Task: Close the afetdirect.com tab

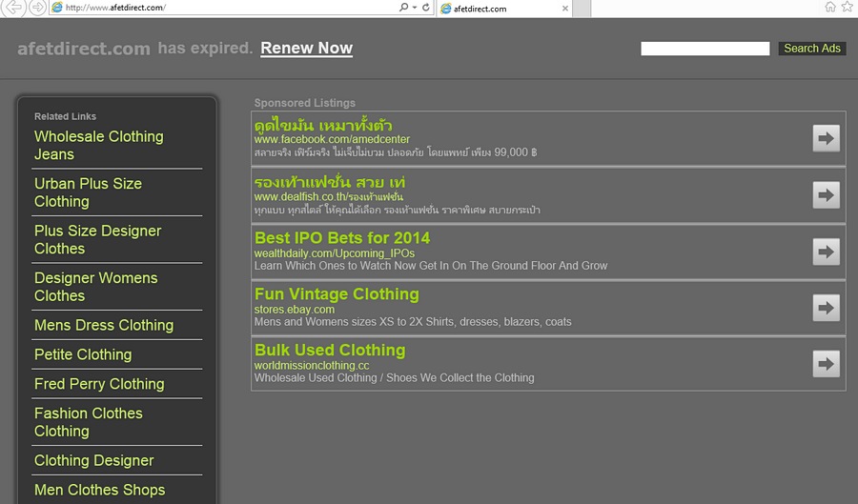Action: point(564,9)
